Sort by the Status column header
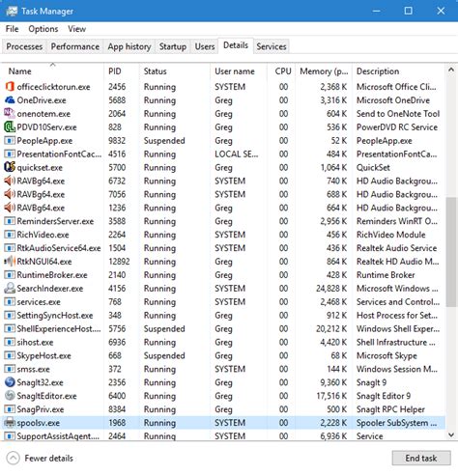Screen dimensions: 458x476 tap(175, 71)
